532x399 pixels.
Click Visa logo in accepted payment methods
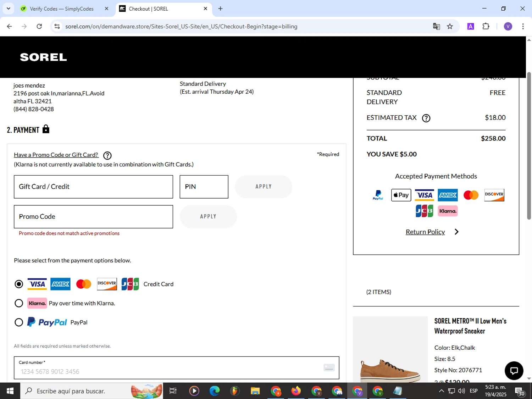pyautogui.click(x=425, y=195)
